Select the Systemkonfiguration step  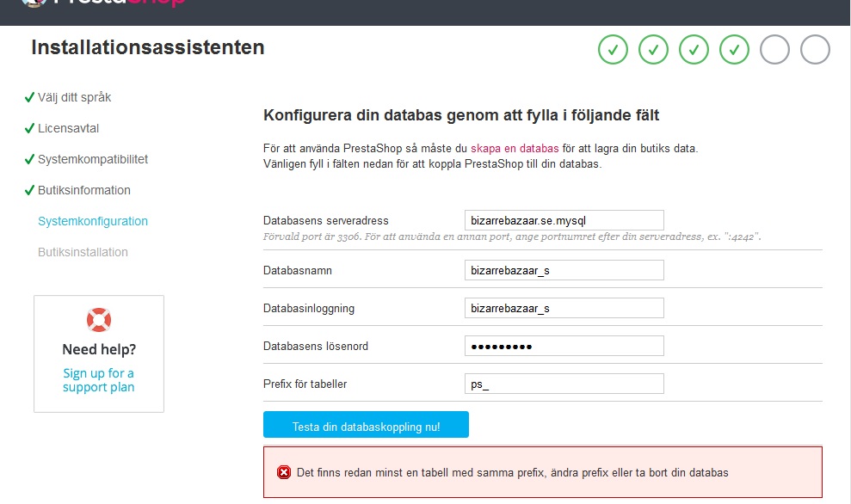click(x=93, y=221)
